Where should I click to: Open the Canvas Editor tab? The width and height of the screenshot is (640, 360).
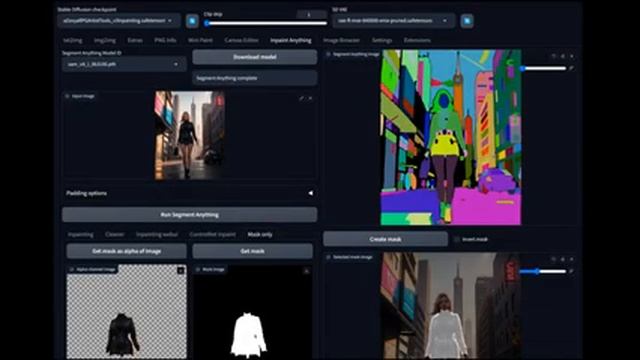pyautogui.click(x=241, y=40)
